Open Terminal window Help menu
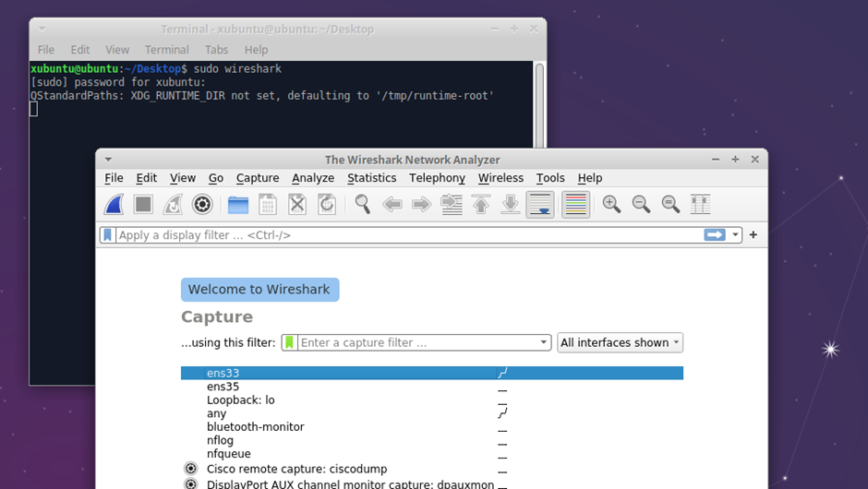The width and height of the screenshot is (868, 489). (257, 50)
